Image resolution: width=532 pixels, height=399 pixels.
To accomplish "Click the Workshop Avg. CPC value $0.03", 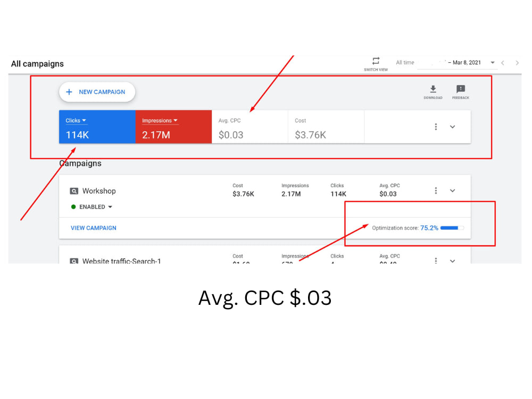I will point(388,194).
